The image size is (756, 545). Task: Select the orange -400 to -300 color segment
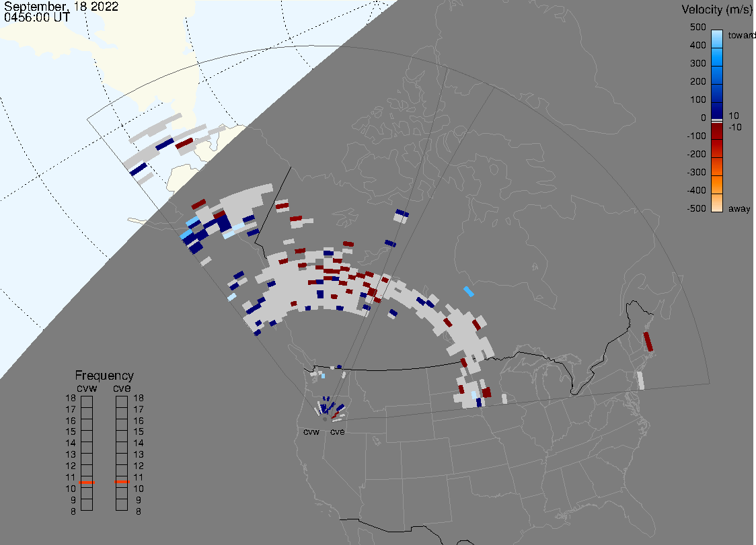(x=717, y=185)
